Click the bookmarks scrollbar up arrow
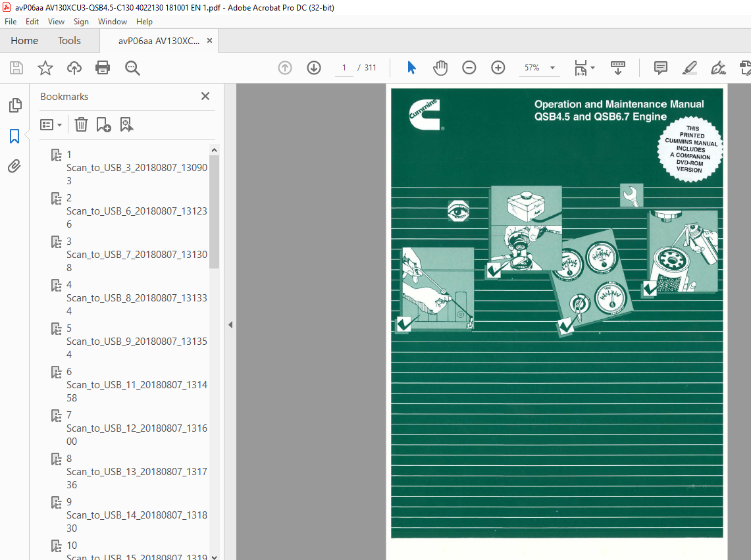The width and height of the screenshot is (751, 560). (214, 150)
